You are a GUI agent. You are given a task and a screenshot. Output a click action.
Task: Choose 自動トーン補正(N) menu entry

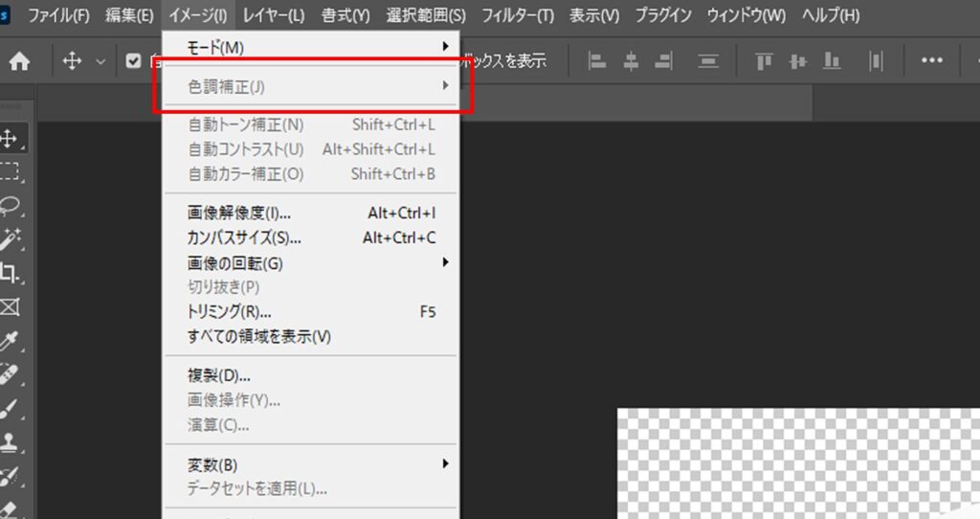click(x=311, y=124)
